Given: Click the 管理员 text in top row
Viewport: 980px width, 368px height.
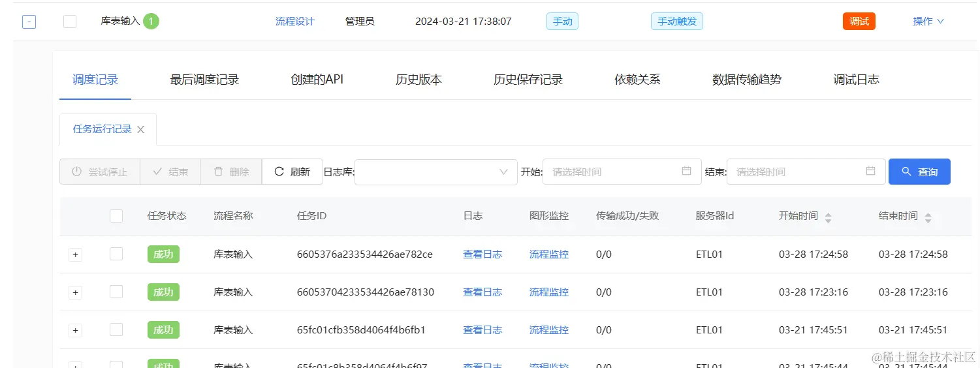Looking at the screenshot, I should [x=360, y=22].
